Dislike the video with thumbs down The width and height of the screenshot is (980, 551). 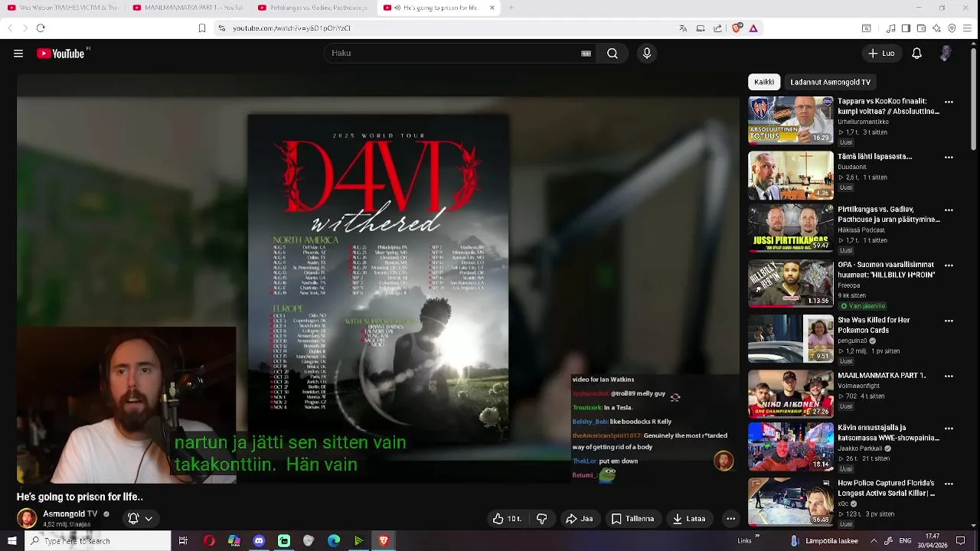[x=542, y=519]
